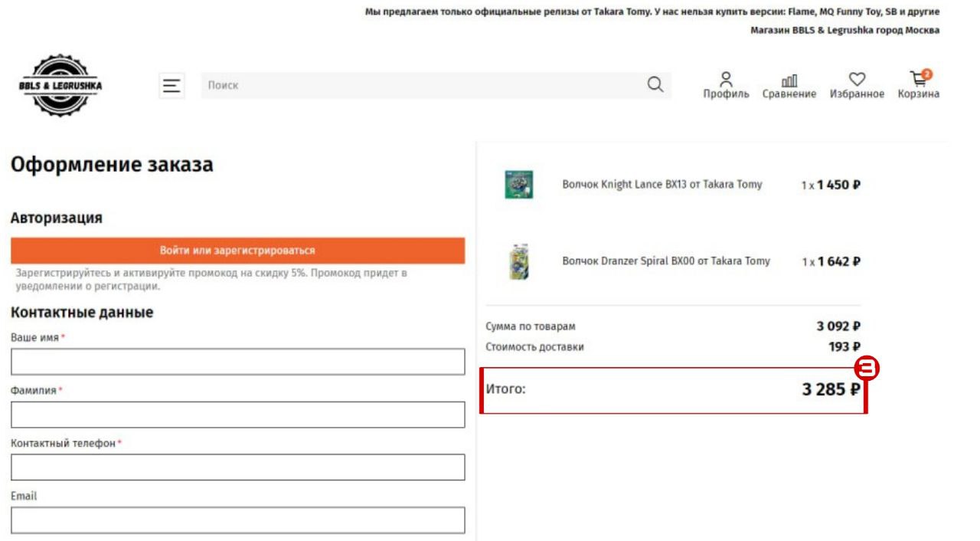
Task: Open the Корзина cart icon
Action: click(x=918, y=79)
